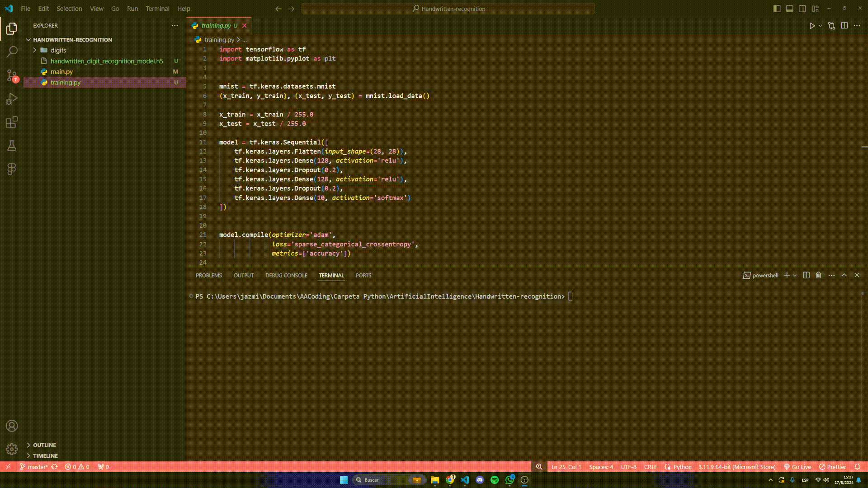Open the new terminal launch profile dropdown
The image size is (868, 488).
coord(795,275)
